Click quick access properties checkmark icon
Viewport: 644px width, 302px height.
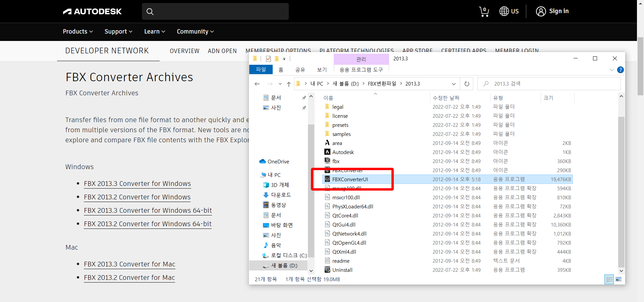pyautogui.click(x=268, y=59)
